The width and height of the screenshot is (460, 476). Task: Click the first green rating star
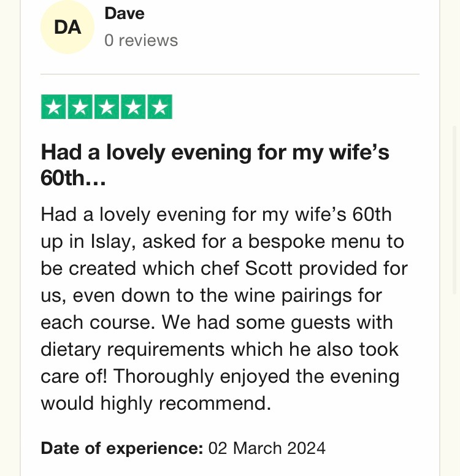54,107
